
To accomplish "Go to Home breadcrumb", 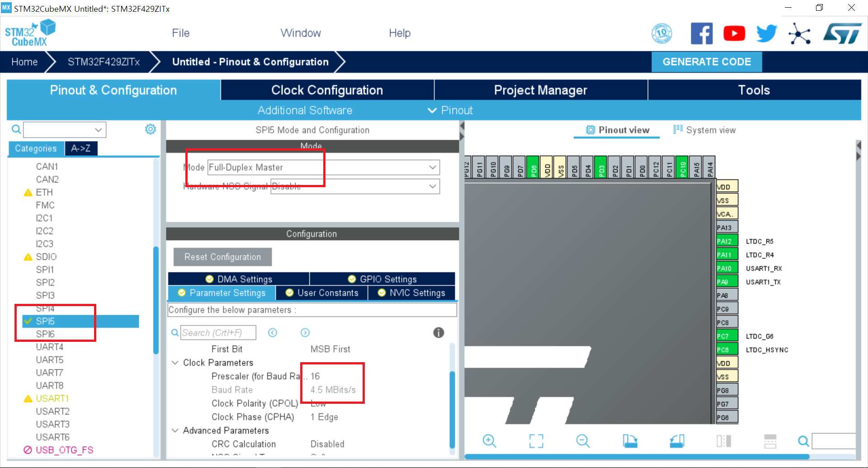I will (x=24, y=62).
